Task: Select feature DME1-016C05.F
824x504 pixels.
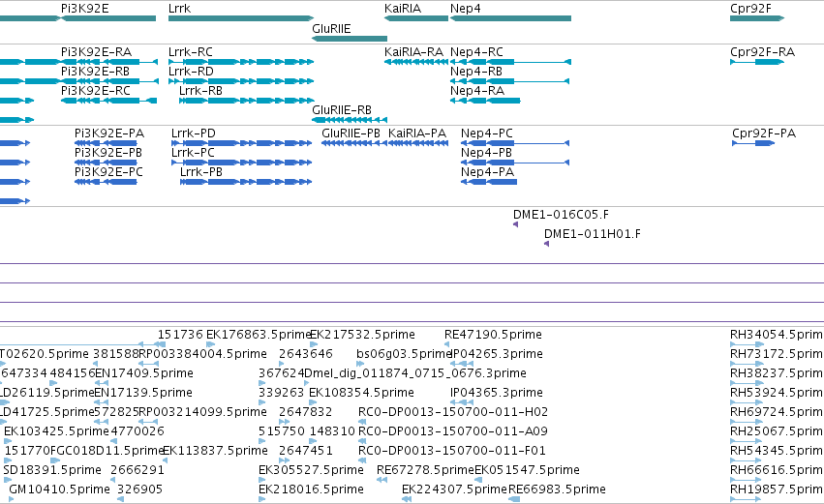Action: [x=561, y=215]
